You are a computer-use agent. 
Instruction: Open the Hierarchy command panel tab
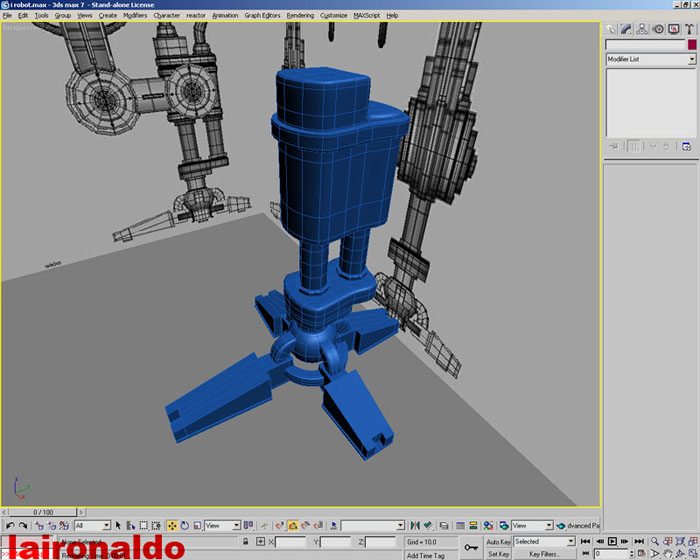pos(642,29)
